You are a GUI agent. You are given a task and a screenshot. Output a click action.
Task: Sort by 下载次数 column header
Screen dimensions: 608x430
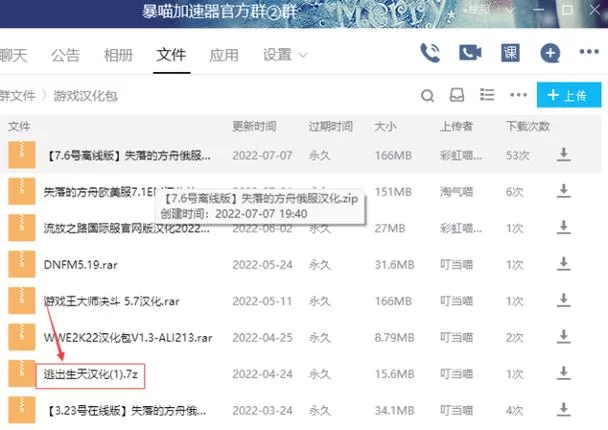click(528, 126)
